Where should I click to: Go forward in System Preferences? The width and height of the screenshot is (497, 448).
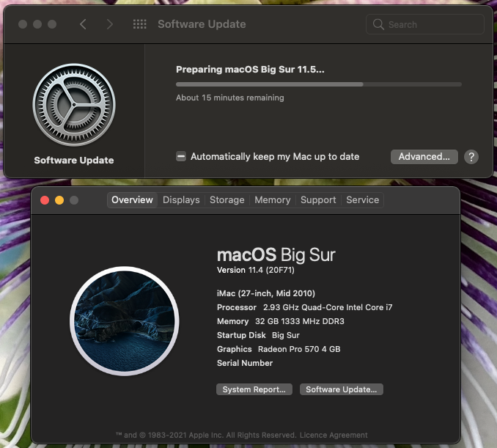(110, 24)
